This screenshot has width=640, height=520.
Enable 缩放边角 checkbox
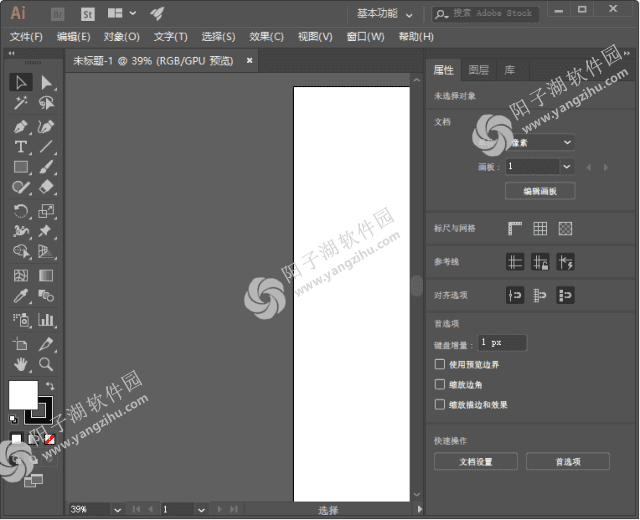click(439, 384)
